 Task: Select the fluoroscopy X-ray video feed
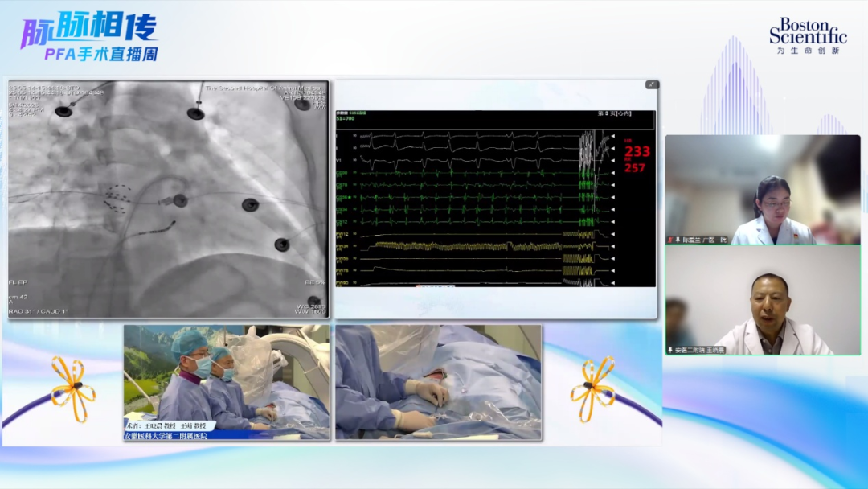[x=168, y=199]
